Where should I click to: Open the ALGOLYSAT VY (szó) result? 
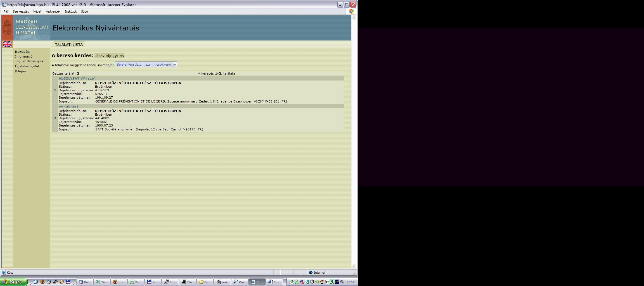(77, 78)
